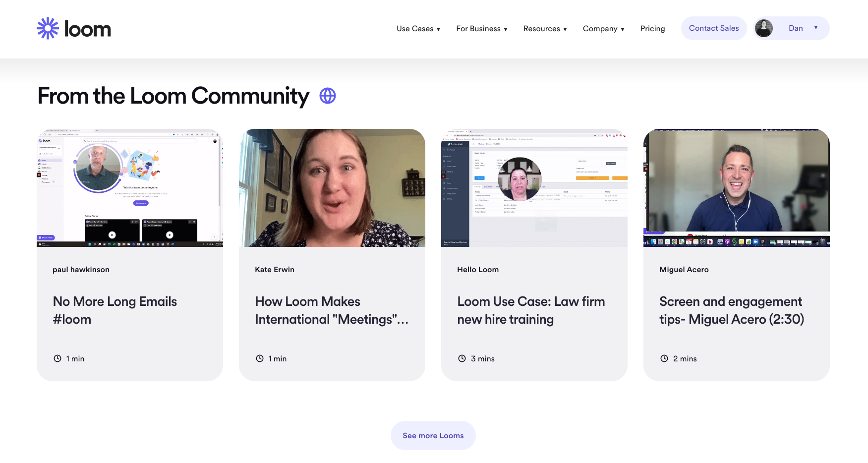868x463 pixels.
Task: Click the 2 mins duration label
Action: click(685, 358)
